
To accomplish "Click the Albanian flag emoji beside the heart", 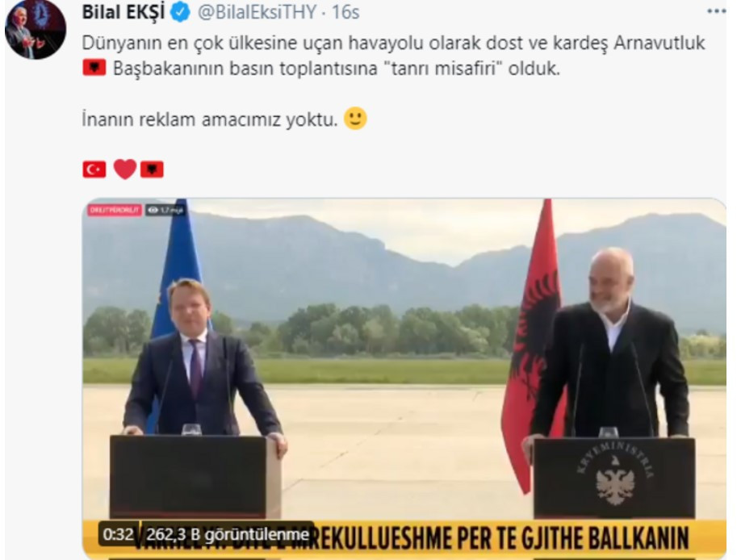I will (153, 169).
